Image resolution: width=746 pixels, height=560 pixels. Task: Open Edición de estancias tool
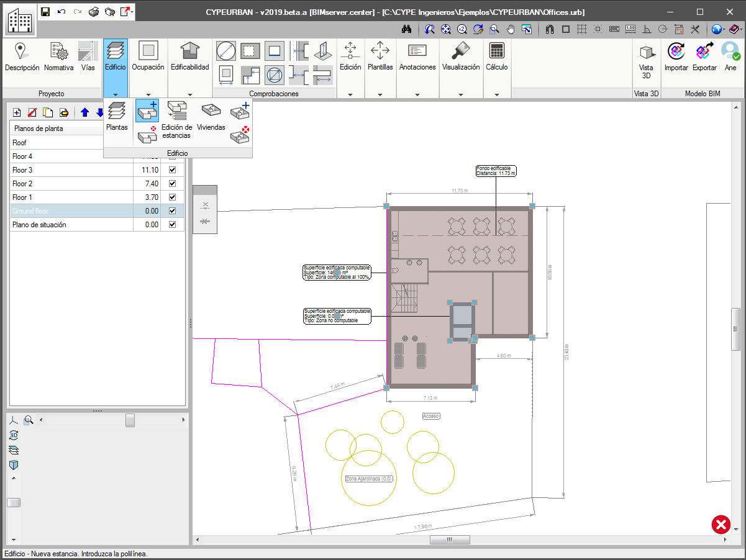point(176,120)
